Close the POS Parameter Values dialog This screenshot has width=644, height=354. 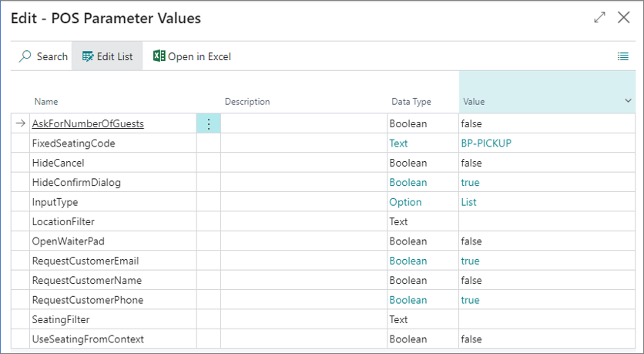624,17
